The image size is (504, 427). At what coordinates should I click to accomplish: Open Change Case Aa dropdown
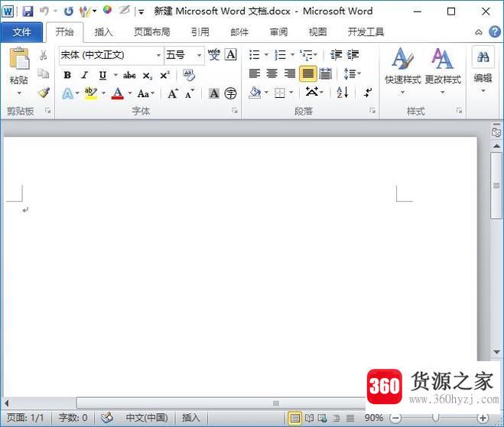coord(146,93)
